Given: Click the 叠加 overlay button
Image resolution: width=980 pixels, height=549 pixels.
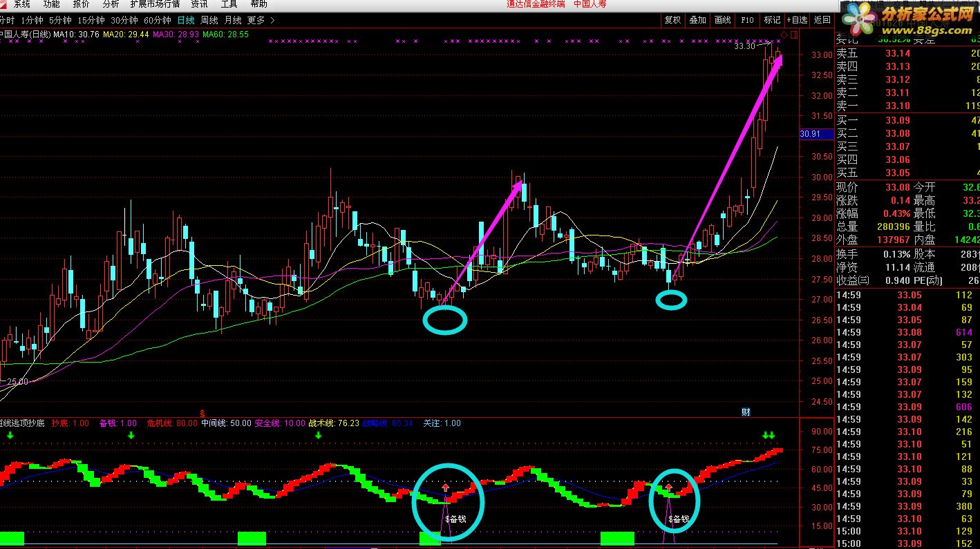Looking at the screenshot, I should coord(697,20).
